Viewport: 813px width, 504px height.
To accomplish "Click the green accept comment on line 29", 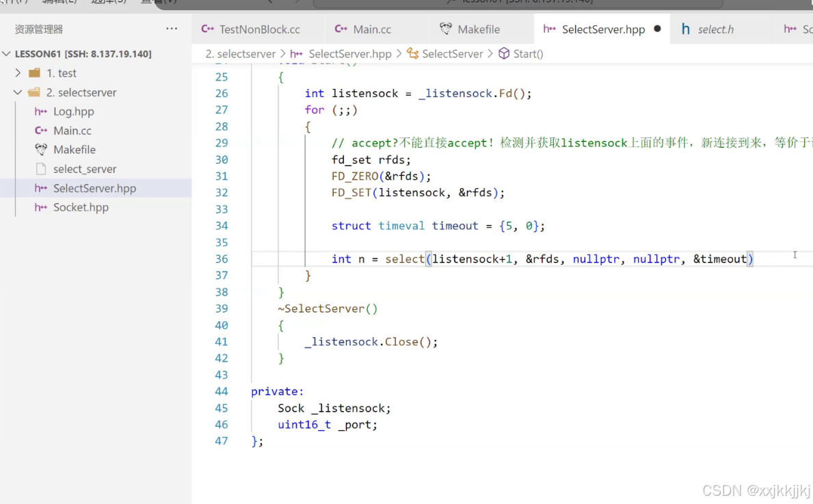I will tap(572, 143).
